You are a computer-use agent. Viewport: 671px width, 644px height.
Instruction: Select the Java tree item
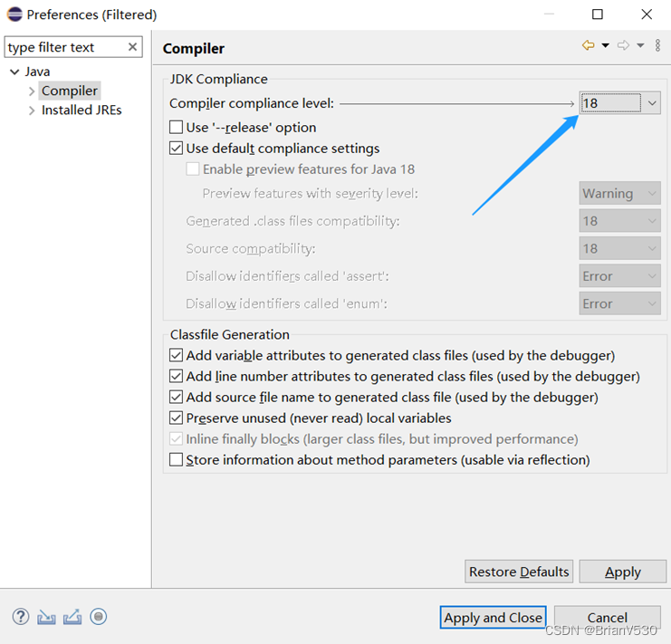[37, 72]
